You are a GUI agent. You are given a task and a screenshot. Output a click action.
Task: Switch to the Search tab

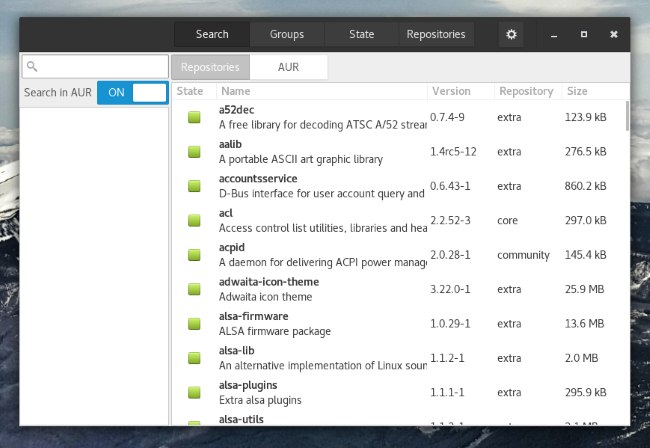(x=212, y=34)
